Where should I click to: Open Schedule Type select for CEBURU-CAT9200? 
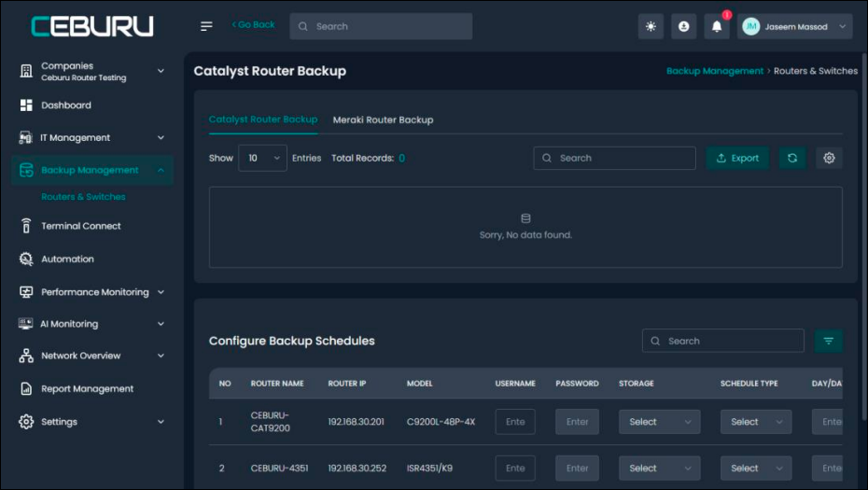coord(756,422)
